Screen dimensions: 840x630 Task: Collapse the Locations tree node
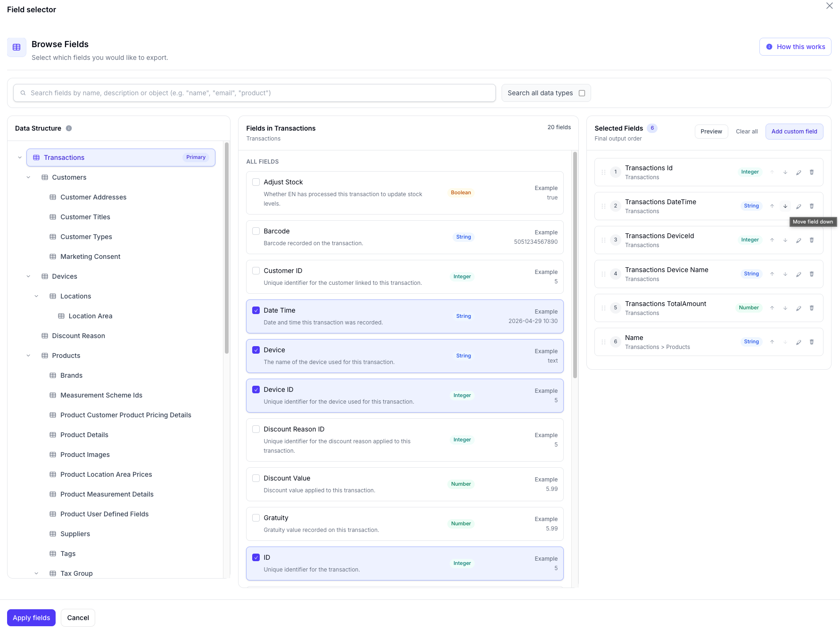(x=36, y=296)
